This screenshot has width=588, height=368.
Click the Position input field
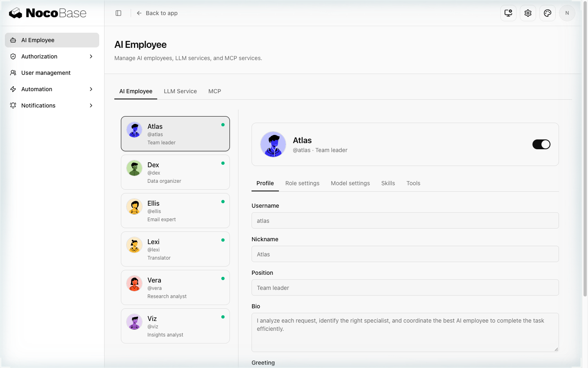tap(405, 287)
